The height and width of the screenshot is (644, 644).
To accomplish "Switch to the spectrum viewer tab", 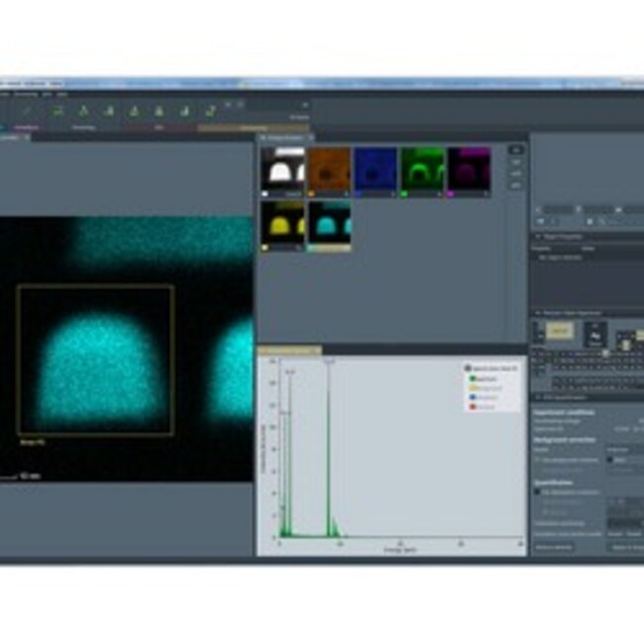I will point(289,351).
